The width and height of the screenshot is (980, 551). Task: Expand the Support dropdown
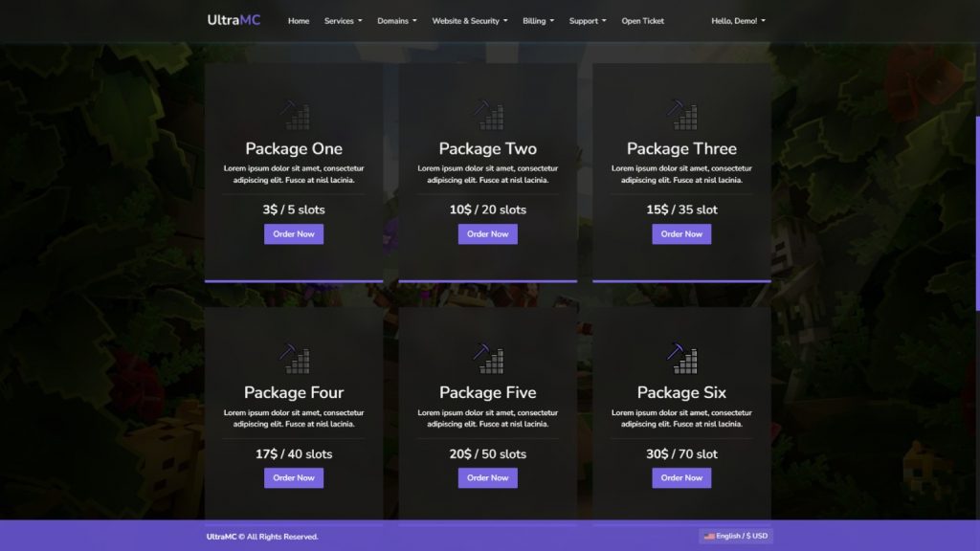pos(588,21)
